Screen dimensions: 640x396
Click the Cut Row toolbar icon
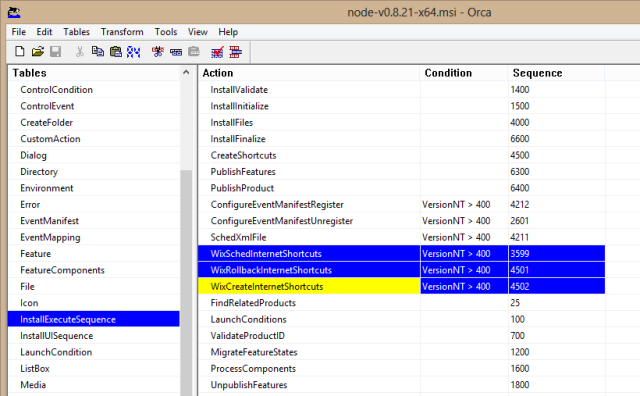[x=158, y=52]
